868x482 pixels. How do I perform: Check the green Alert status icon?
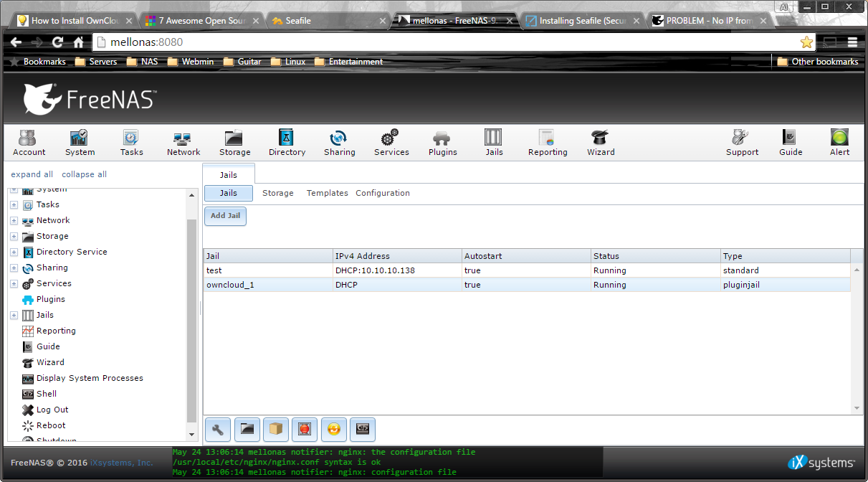839,143
